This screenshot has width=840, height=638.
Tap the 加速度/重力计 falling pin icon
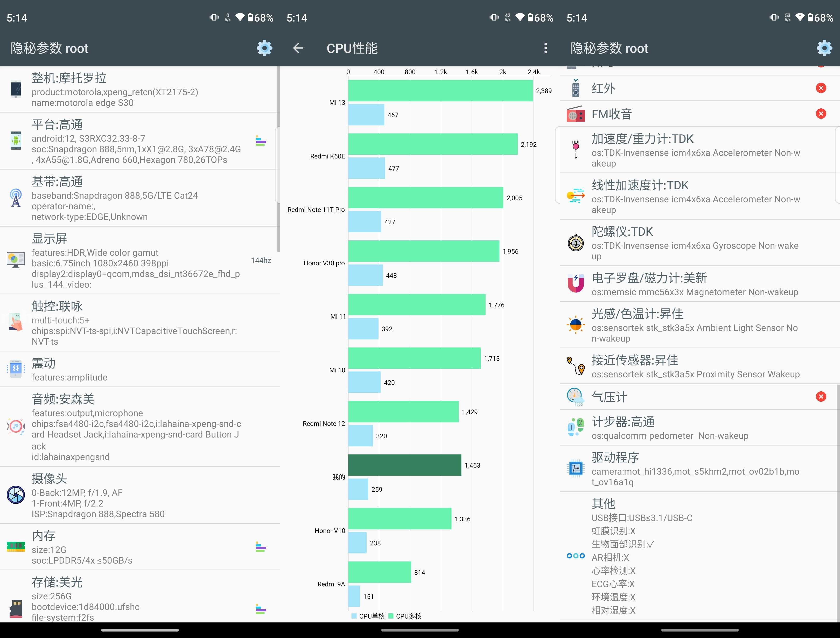click(x=576, y=149)
